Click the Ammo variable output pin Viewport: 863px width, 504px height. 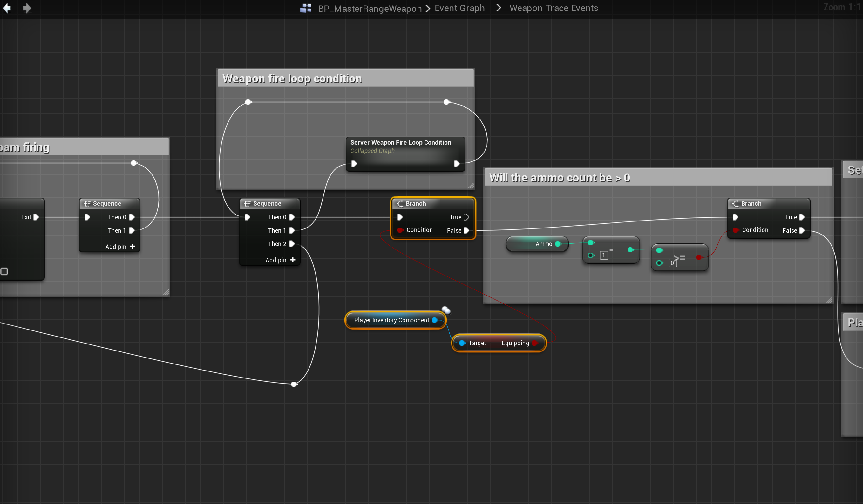tap(558, 244)
